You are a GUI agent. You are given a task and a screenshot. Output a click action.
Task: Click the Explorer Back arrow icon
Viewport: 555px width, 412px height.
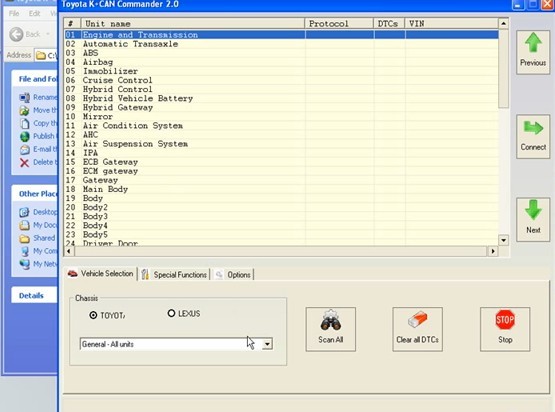[x=16, y=34]
